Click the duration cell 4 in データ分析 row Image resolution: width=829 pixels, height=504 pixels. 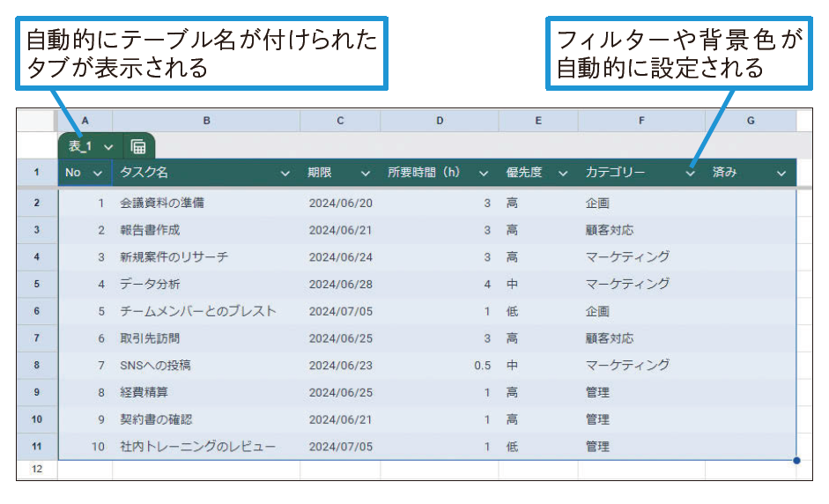click(440, 284)
